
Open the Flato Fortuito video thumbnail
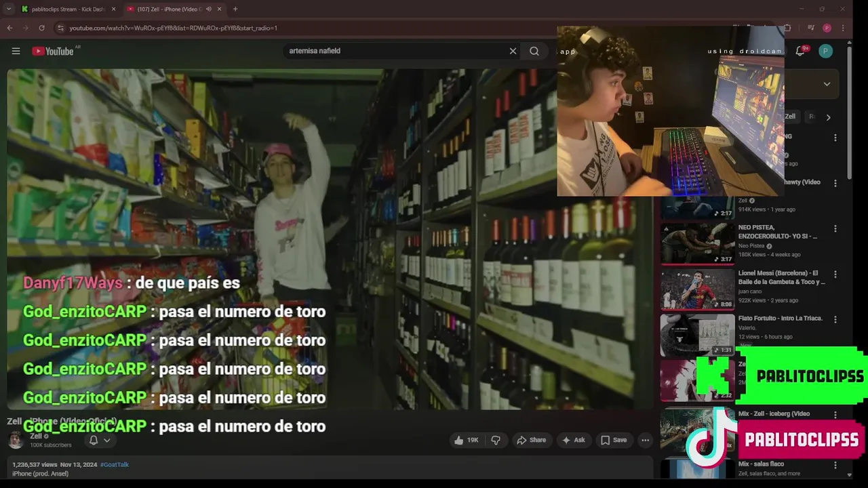click(697, 335)
